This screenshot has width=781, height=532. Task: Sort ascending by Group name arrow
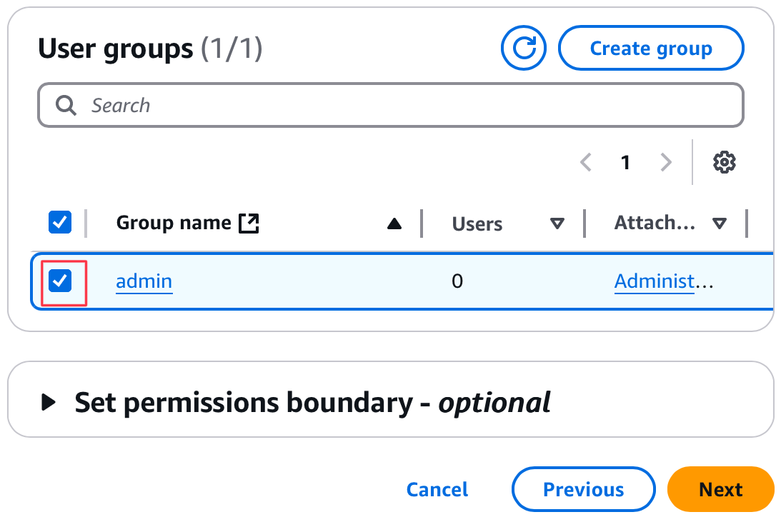click(394, 224)
